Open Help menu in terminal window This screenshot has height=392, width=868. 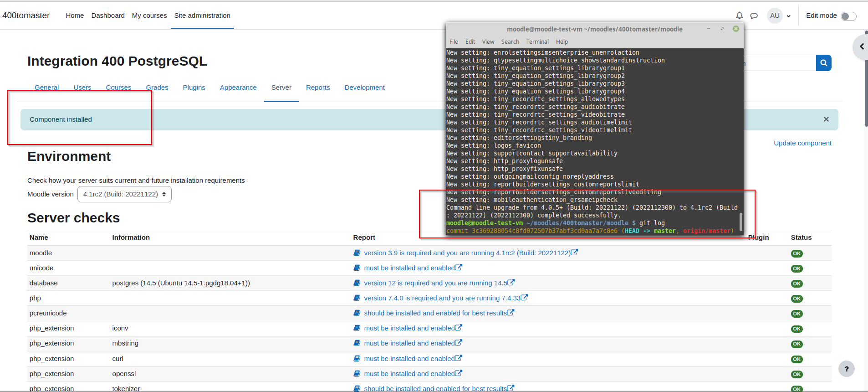(562, 41)
